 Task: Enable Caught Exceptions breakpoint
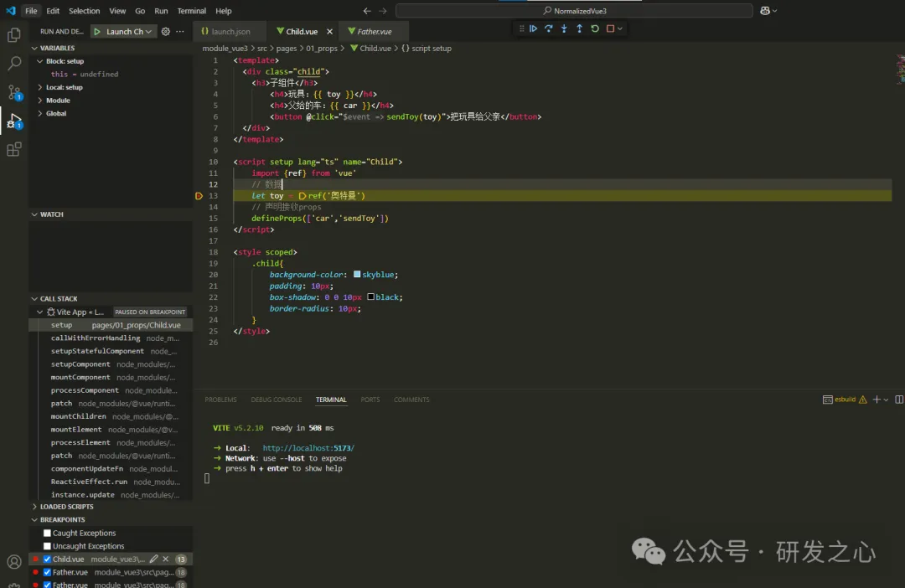[48, 533]
